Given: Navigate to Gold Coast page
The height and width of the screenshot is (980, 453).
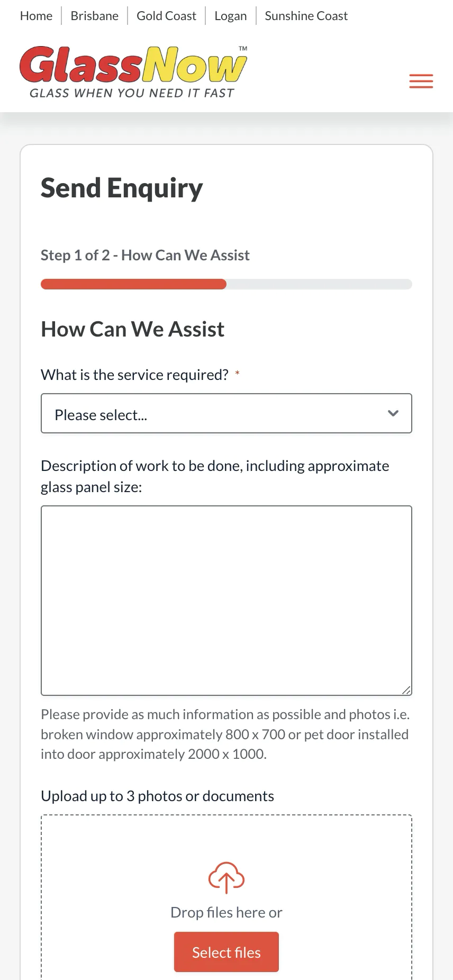Looking at the screenshot, I should coord(166,16).
